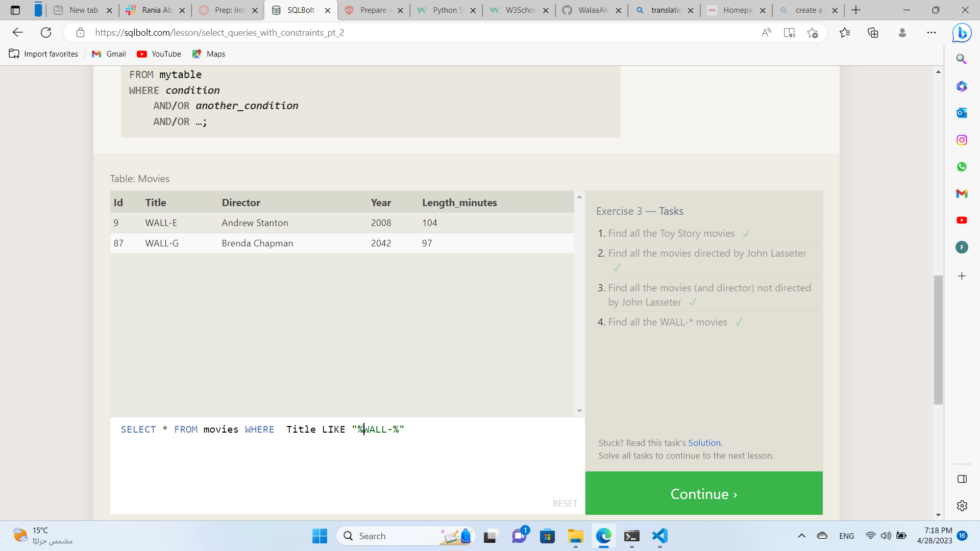
Task: Click the browser refresh icon
Action: pos(46,32)
